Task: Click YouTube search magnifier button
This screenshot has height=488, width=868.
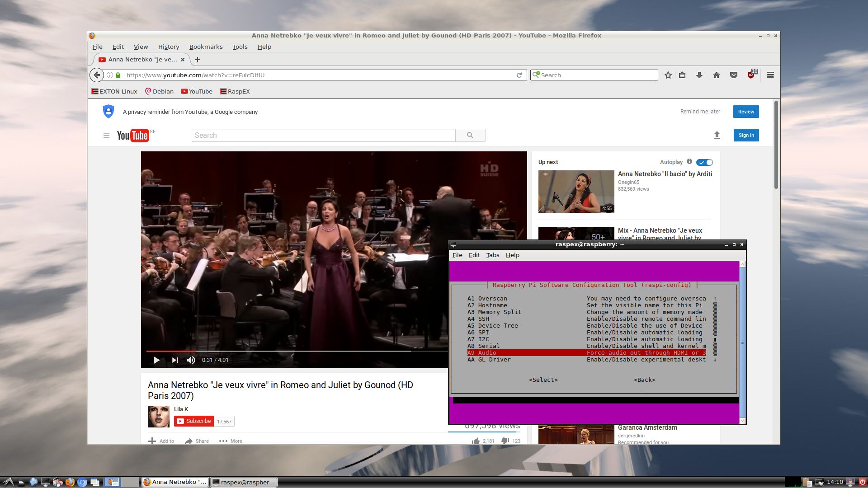Action: pos(470,135)
